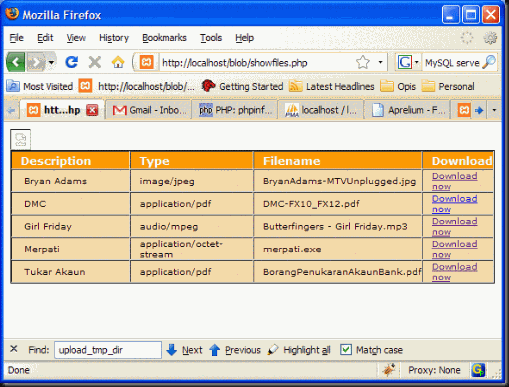Click the Firebug bug icon in status bar

(388, 370)
